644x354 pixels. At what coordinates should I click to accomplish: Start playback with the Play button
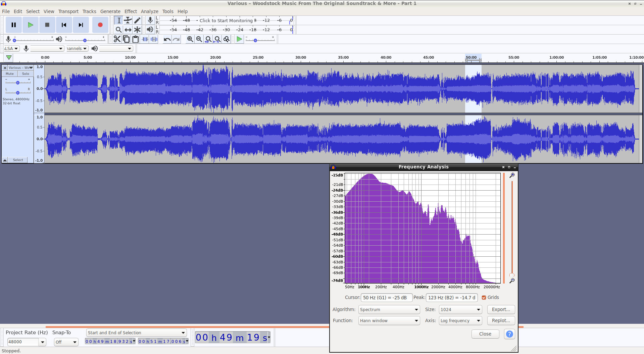31,25
